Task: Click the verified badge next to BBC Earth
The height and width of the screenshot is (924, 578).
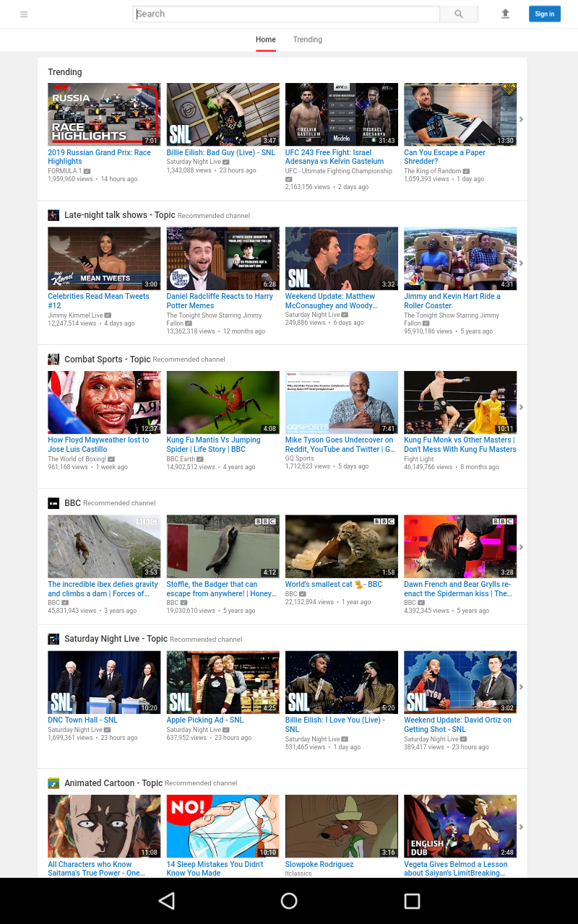Action: [x=199, y=458]
